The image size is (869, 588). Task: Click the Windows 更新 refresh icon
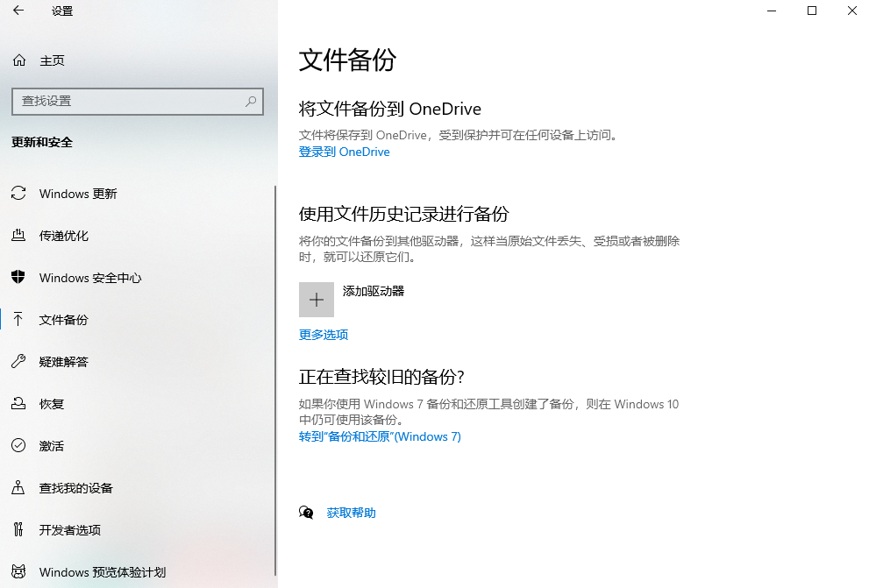(x=18, y=194)
